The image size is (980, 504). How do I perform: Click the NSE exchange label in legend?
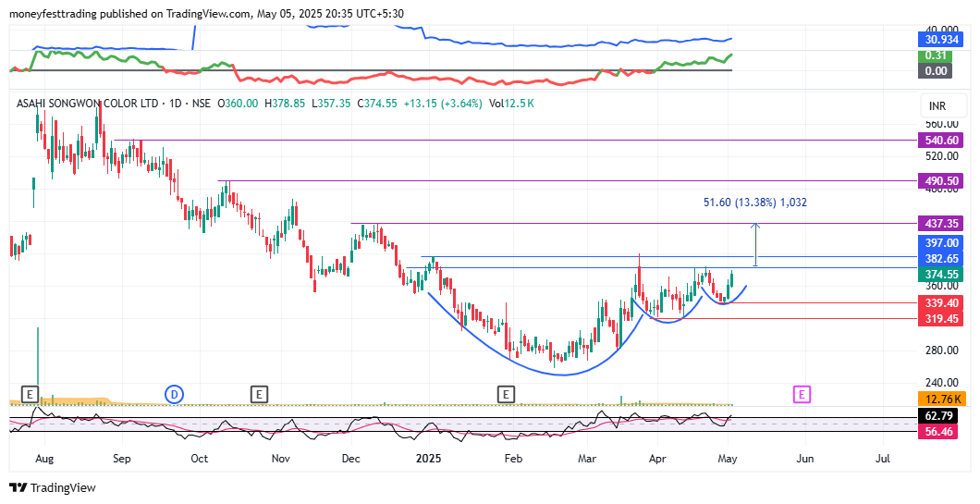[x=201, y=104]
